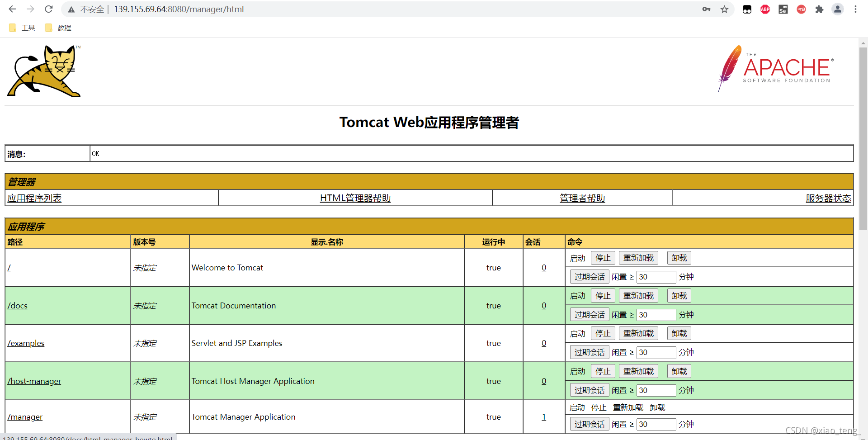Open the /examples application link
This screenshot has height=440, width=868.
[x=26, y=343]
